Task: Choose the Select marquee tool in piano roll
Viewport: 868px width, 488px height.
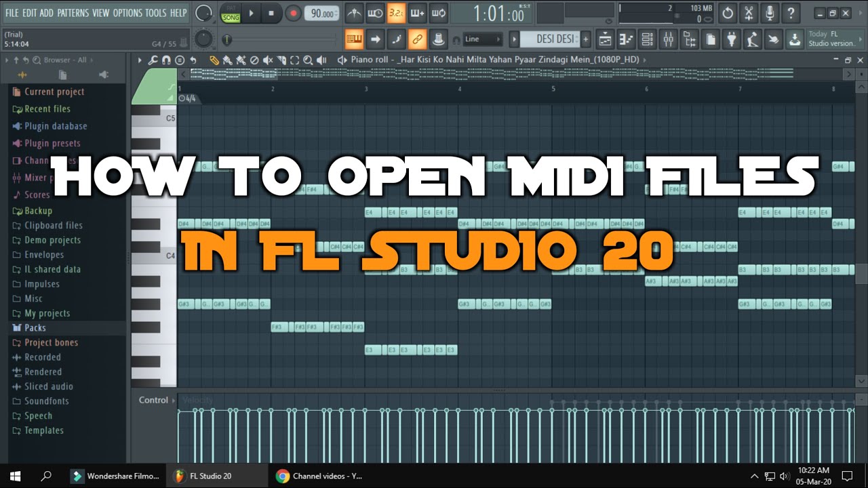Action: tap(294, 60)
